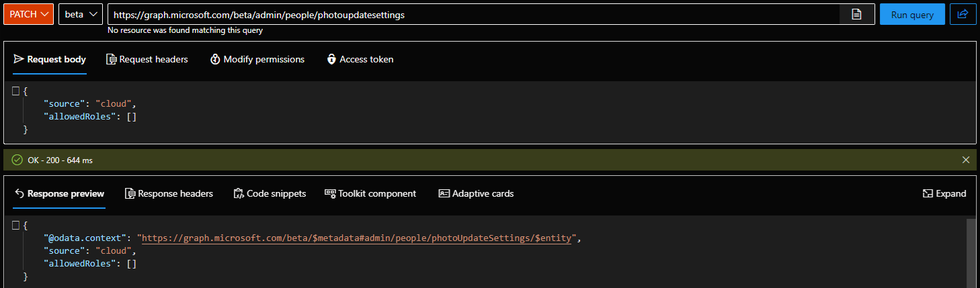Dismiss the OK 200 status message
980x288 pixels.
click(x=966, y=160)
